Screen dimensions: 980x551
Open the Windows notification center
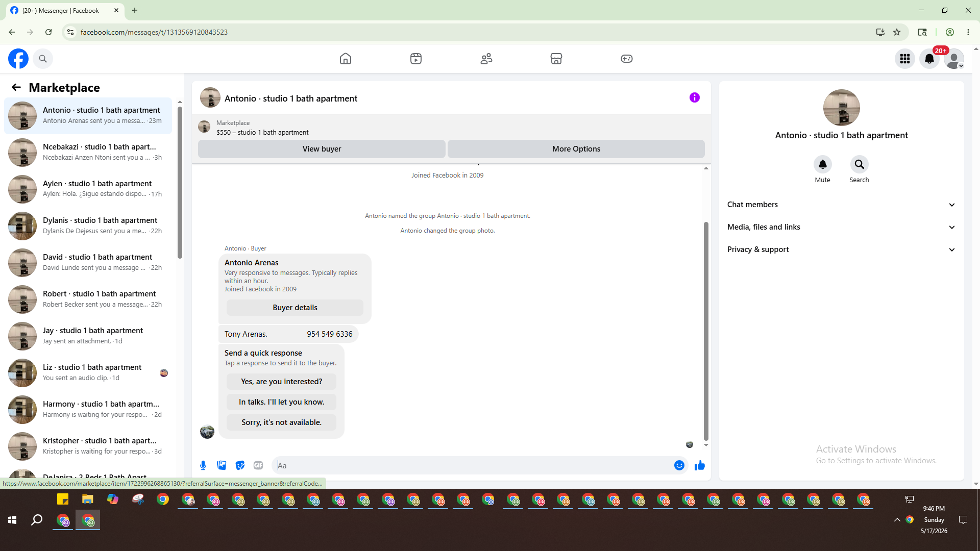pyautogui.click(x=963, y=520)
